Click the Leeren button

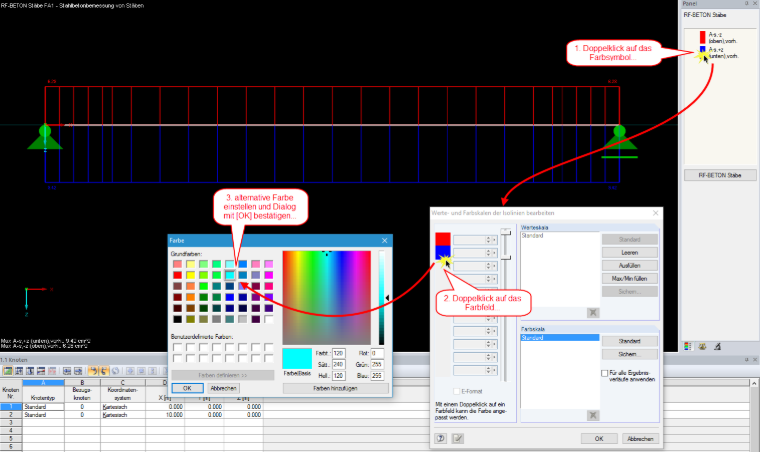pos(630,252)
